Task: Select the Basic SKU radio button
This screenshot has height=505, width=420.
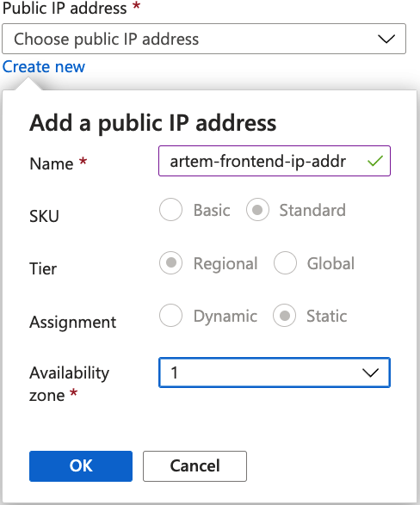Action: [x=170, y=210]
